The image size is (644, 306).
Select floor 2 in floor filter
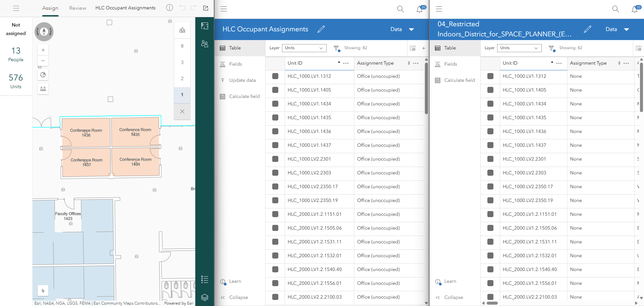pos(182,78)
